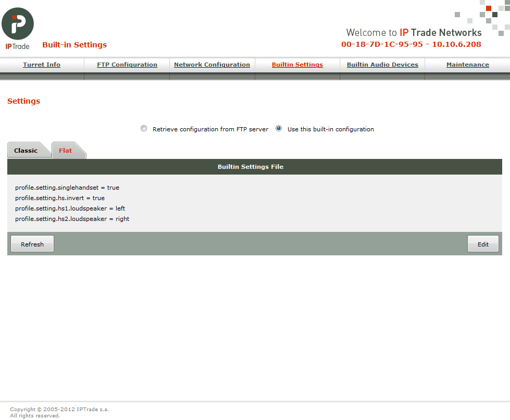This screenshot has width=510, height=420.
Task: Open Builtin Settings menu link
Action: [297, 65]
